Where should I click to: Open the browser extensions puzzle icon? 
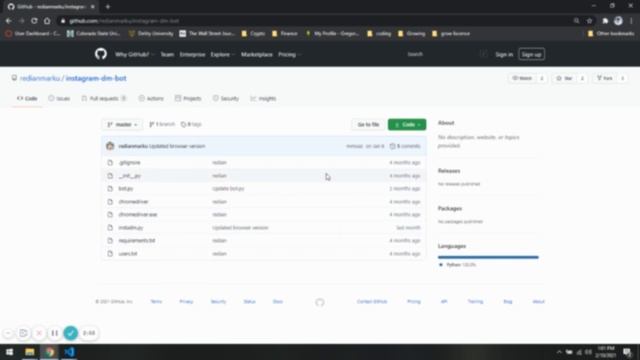[x=605, y=21]
